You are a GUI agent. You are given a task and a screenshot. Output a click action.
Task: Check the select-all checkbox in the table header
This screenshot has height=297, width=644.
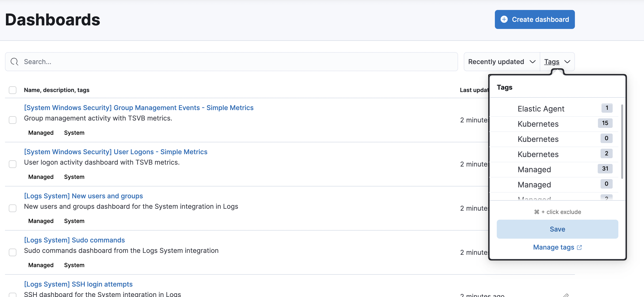point(13,90)
